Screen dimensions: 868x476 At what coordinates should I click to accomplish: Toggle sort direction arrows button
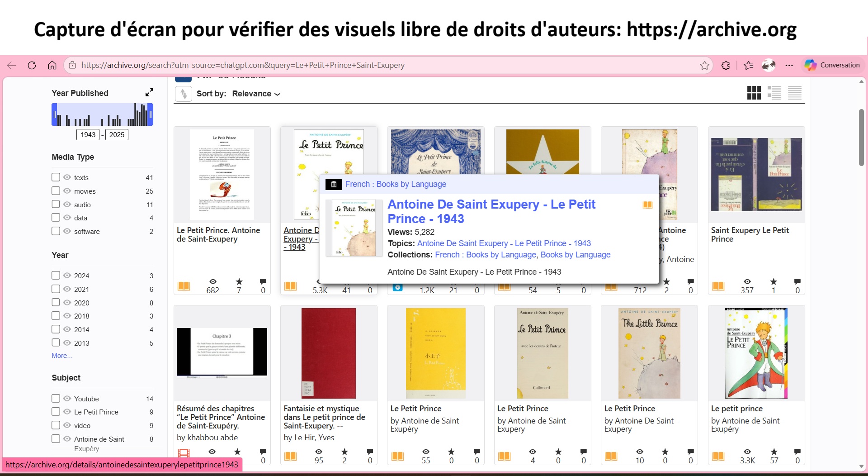(x=183, y=94)
